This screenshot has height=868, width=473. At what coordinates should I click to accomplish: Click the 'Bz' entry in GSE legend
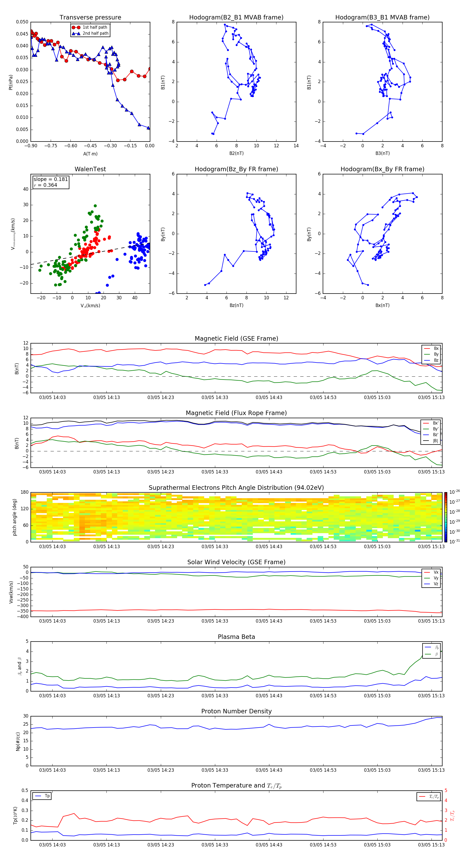tap(431, 360)
